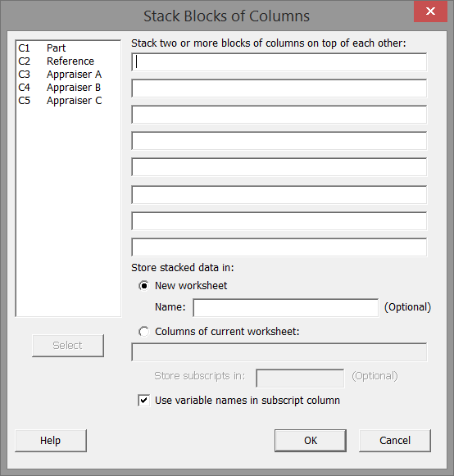Click the sixth stack block field
The image size is (454, 476).
click(279, 195)
